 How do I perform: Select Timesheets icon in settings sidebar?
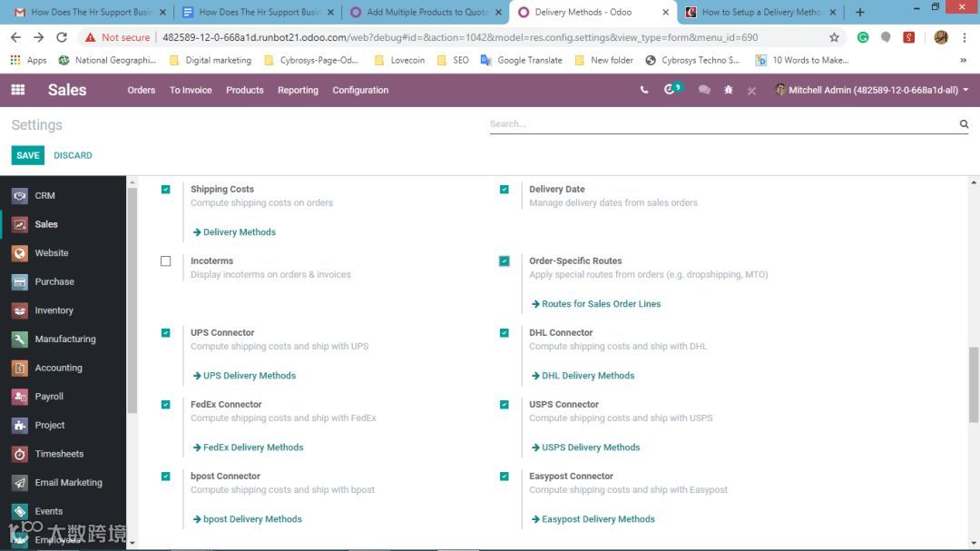(19, 454)
